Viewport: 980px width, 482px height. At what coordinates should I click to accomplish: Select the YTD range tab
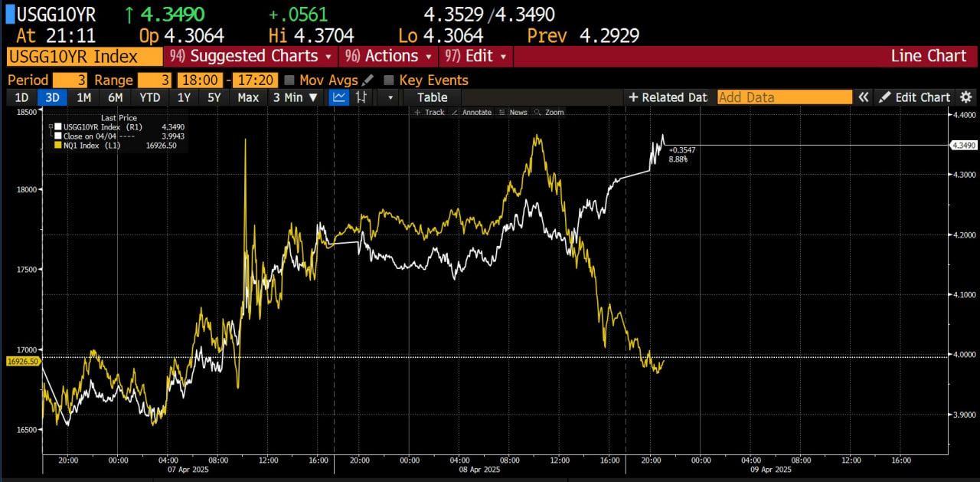pos(149,97)
